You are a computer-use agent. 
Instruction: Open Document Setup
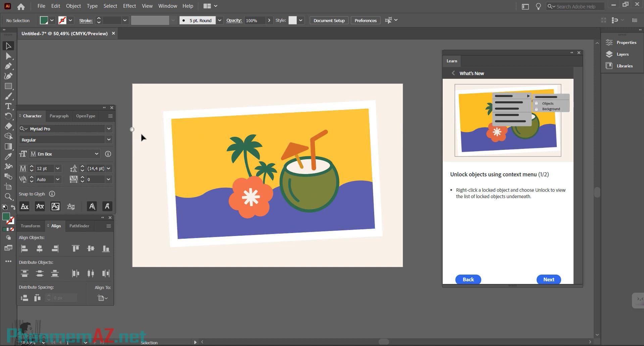(x=329, y=20)
